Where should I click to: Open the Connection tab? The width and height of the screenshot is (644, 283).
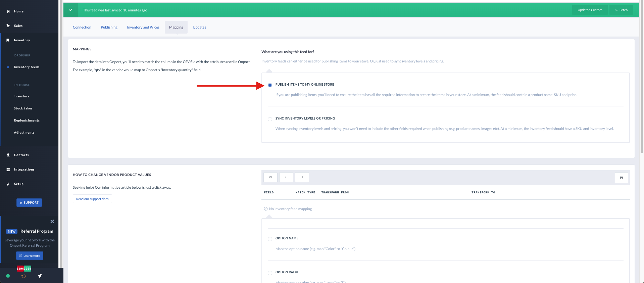[x=82, y=27]
